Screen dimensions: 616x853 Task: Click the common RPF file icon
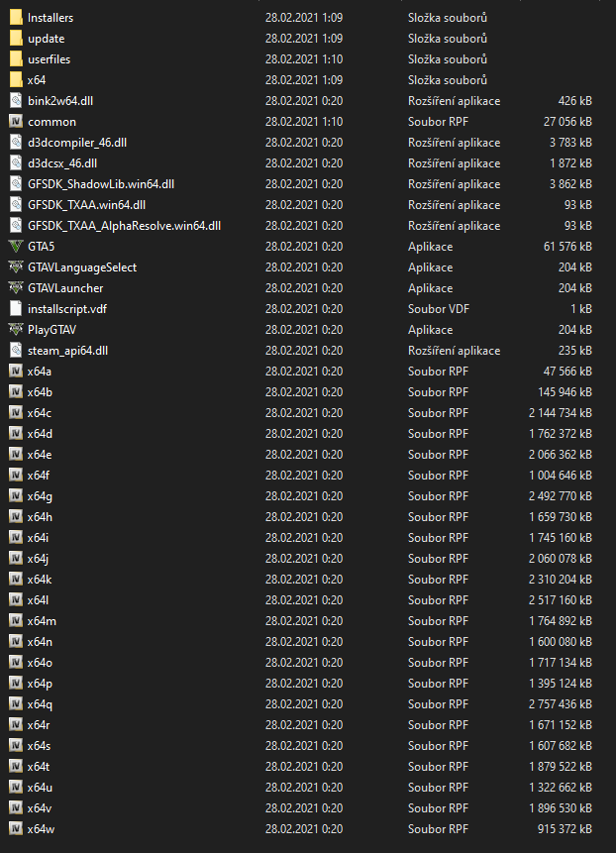tap(15, 122)
